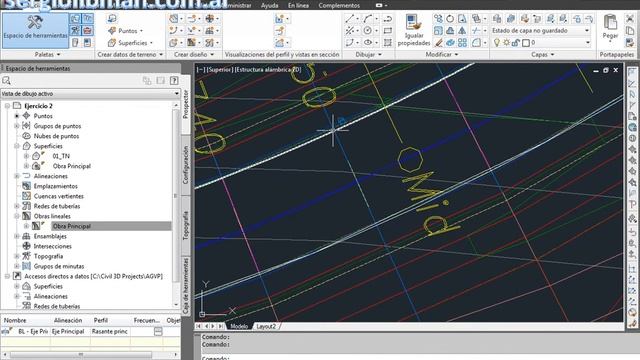
Task: Click the Rotate tool in Modificar
Action: [x=450, y=19]
